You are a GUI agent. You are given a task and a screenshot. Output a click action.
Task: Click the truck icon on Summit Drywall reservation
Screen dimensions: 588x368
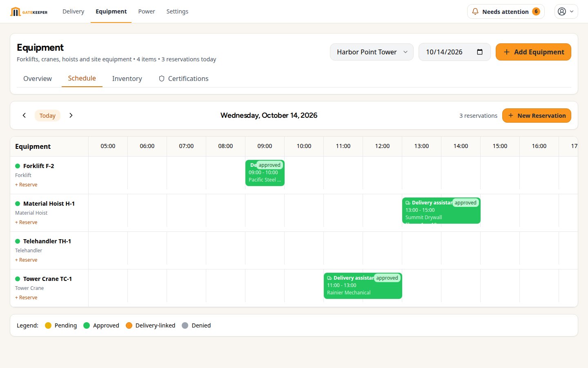tap(408, 203)
